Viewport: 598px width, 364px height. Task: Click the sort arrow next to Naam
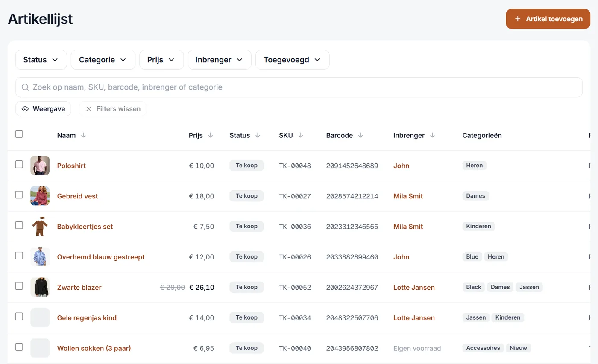pyautogui.click(x=83, y=135)
